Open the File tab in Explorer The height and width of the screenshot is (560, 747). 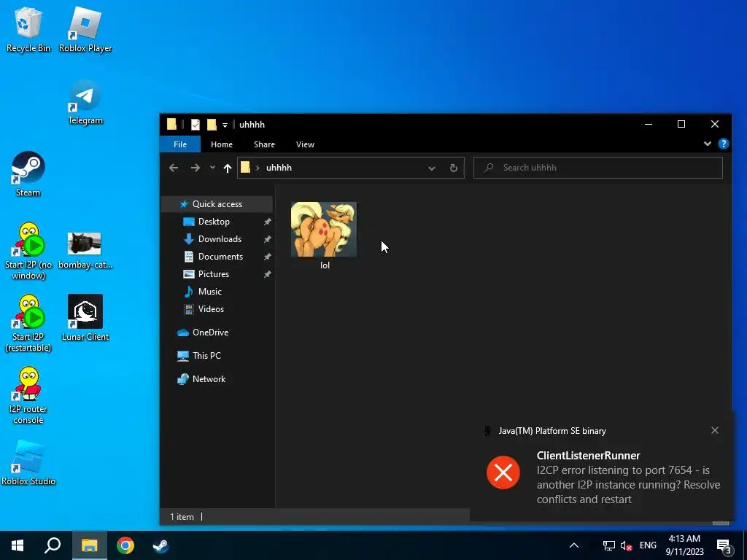180,144
